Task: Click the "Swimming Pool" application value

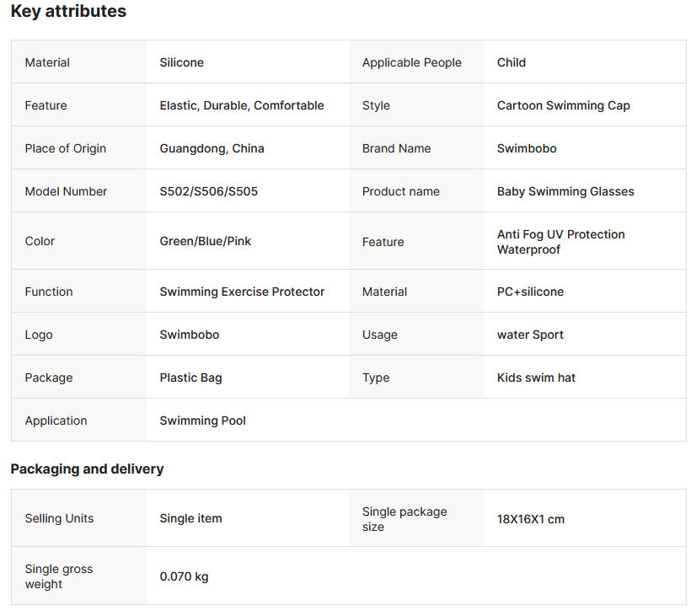Action: 202,420
